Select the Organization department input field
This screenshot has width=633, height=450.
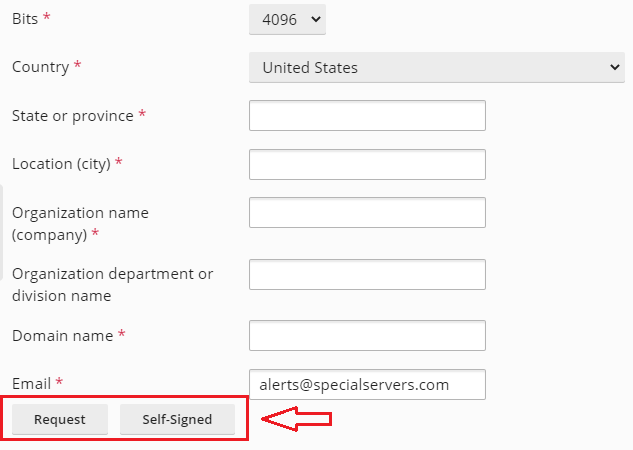(367, 274)
